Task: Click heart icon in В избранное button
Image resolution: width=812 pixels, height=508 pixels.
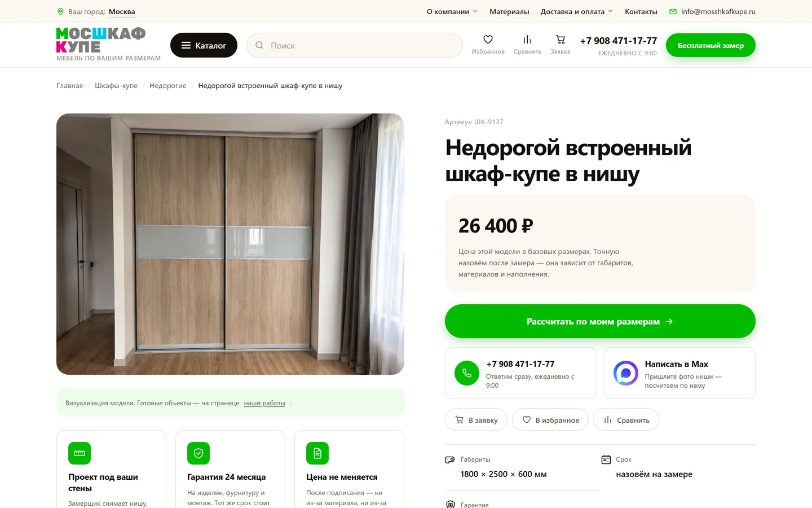Action: (x=527, y=419)
